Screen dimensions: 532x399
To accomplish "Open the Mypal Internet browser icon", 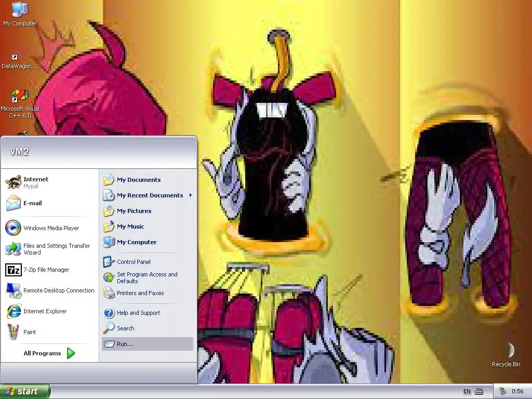I will (14, 182).
